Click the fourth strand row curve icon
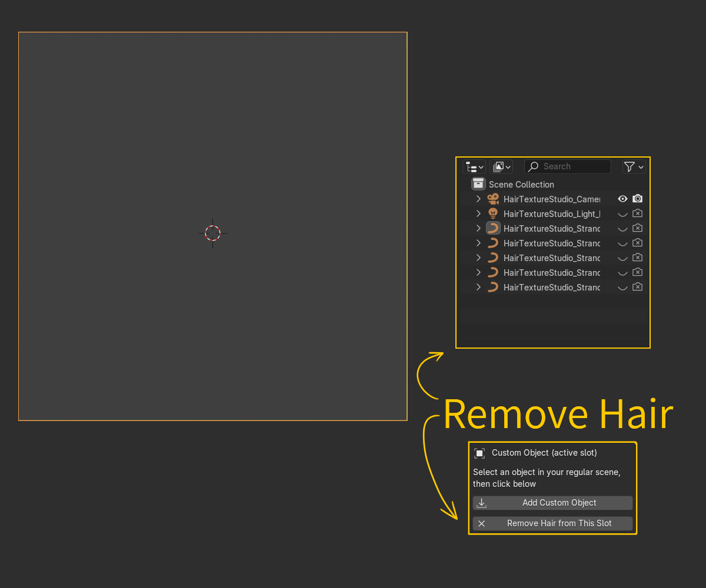 click(x=493, y=272)
